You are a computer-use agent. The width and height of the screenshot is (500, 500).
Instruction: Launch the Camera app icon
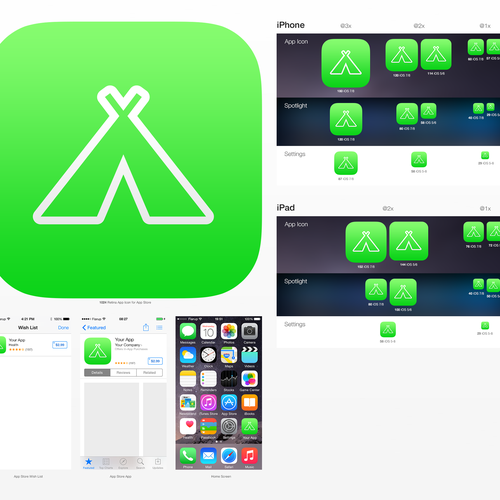249,331
